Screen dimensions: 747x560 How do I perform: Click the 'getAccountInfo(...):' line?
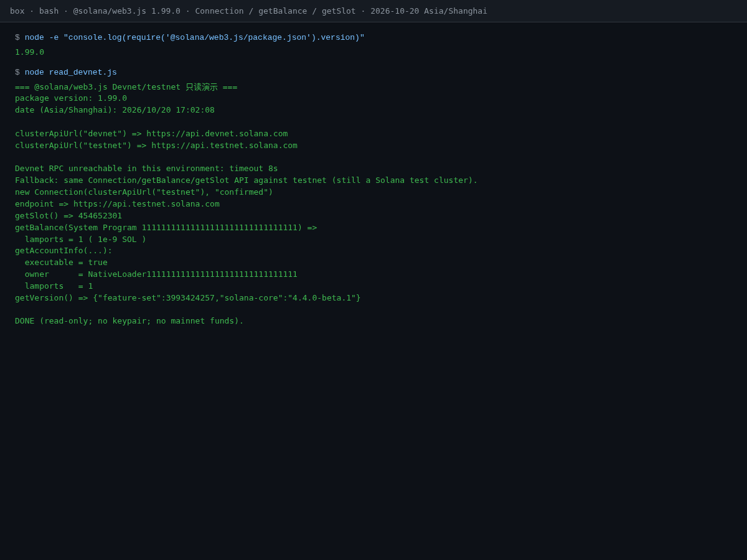(63, 251)
